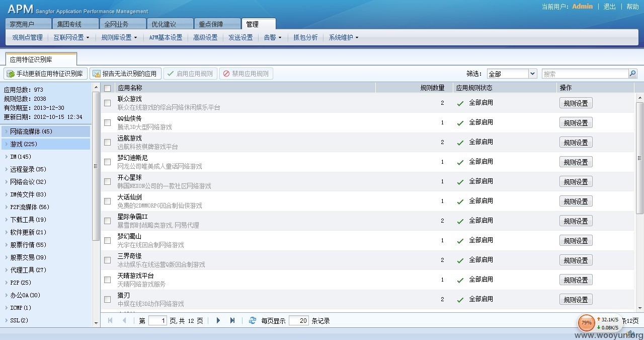The height and width of the screenshot is (340, 644).
Task: Expand the IM(145) category
Action: [x=45, y=157]
